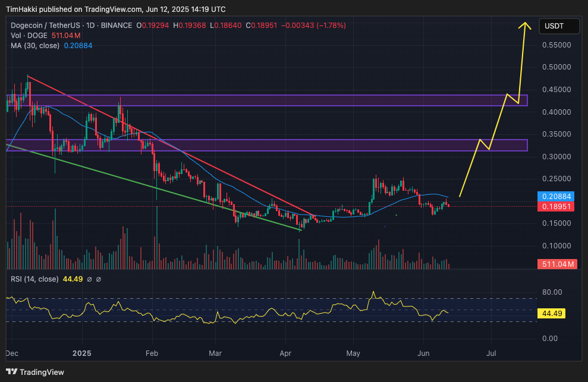This screenshot has width=588, height=382.
Task: Click the 0.20884 value beside MA legend
Action: (78, 46)
